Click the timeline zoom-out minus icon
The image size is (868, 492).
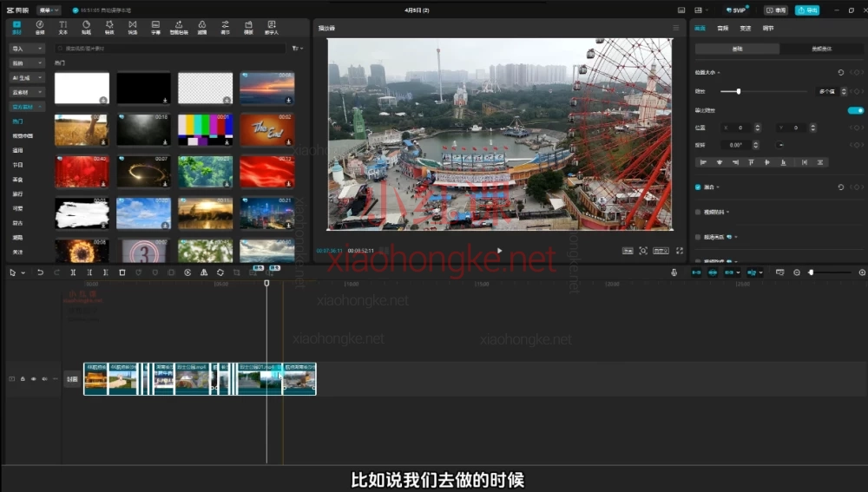797,272
